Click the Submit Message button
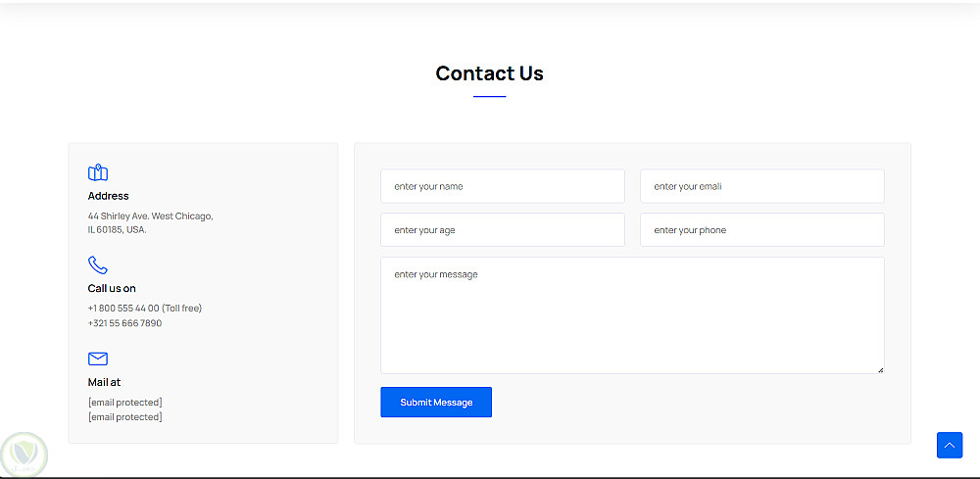Viewport: 980px width, 479px height. click(x=436, y=403)
